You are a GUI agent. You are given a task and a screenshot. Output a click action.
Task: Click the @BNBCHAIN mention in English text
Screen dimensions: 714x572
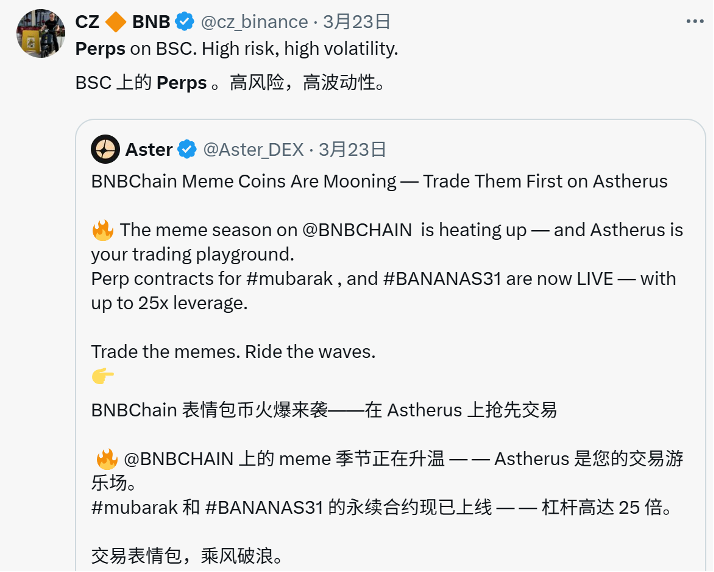pyautogui.click(x=357, y=230)
